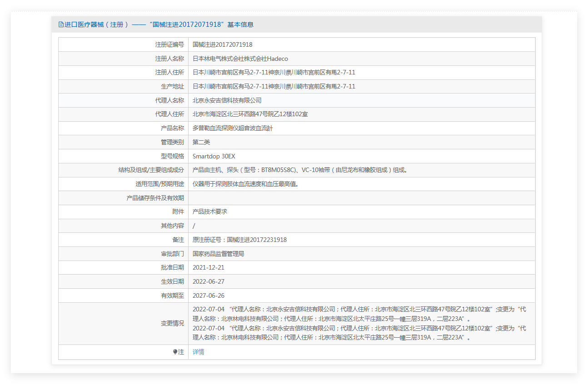Click the 变更情况 row label
Image resolution: width=588 pixels, height=384 pixels.
(x=173, y=324)
